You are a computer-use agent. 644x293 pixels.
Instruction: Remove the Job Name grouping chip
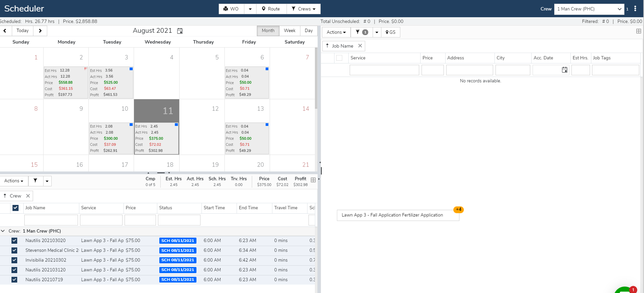pos(360,46)
